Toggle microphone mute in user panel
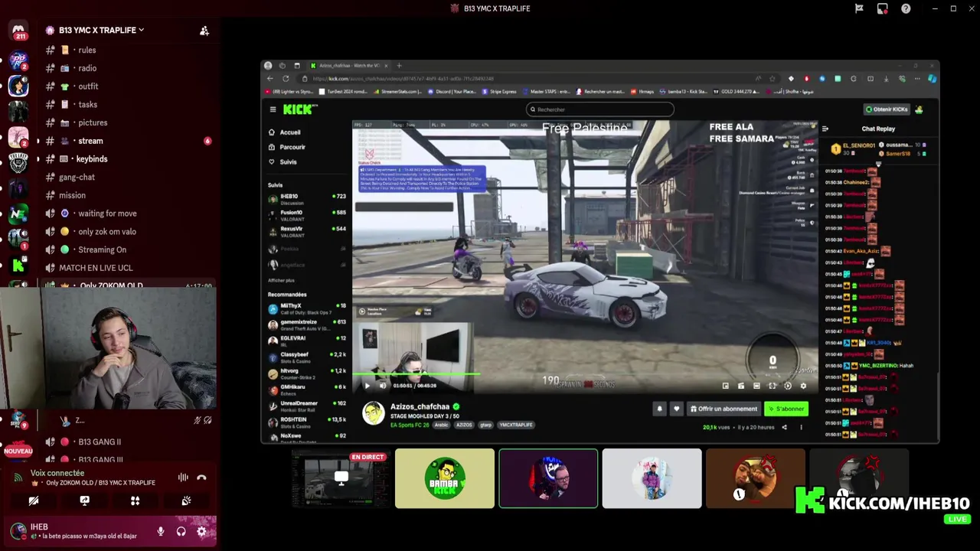The width and height of the screenshot is (980, 551). point(161,531)
